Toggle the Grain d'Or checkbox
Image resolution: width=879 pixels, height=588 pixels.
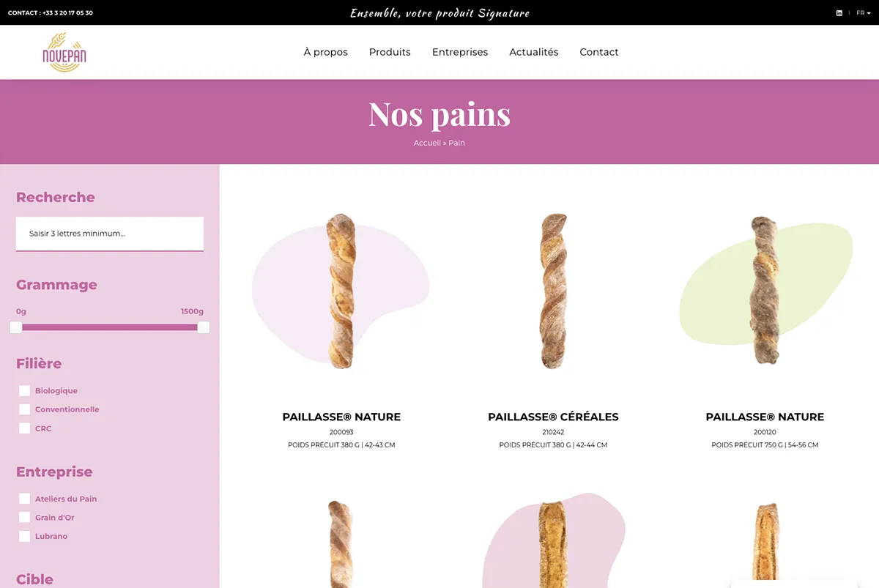tap(25, 518)
